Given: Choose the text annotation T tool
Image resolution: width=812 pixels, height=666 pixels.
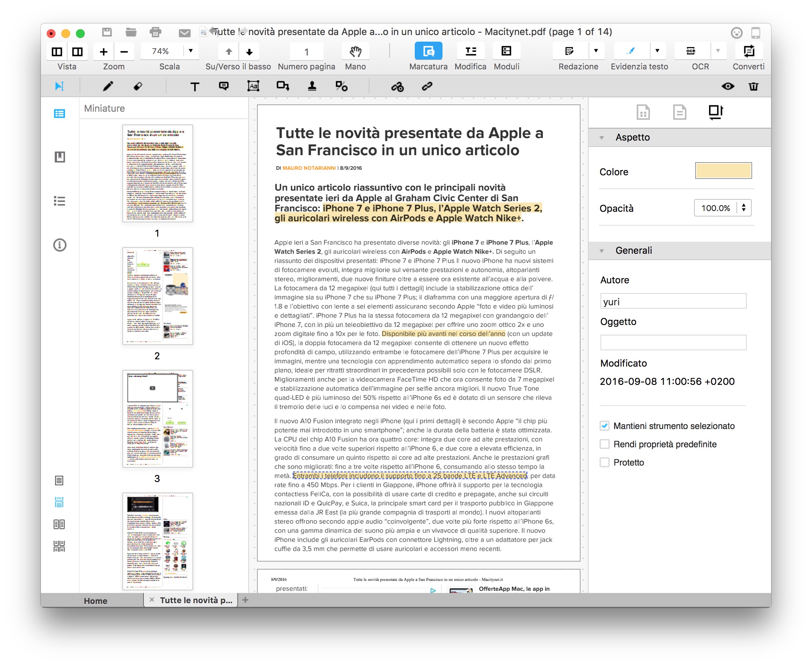Looking at the screenshot, I should [195, 87].
